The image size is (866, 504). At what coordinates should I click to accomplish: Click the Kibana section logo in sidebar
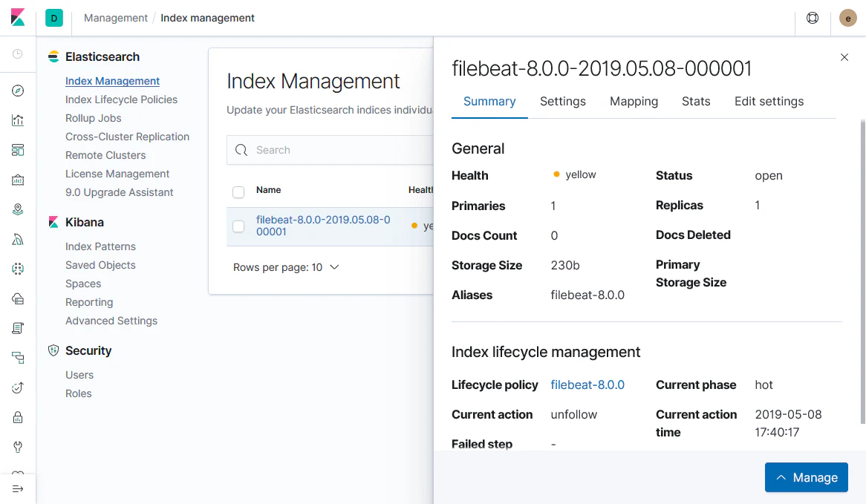53,223
